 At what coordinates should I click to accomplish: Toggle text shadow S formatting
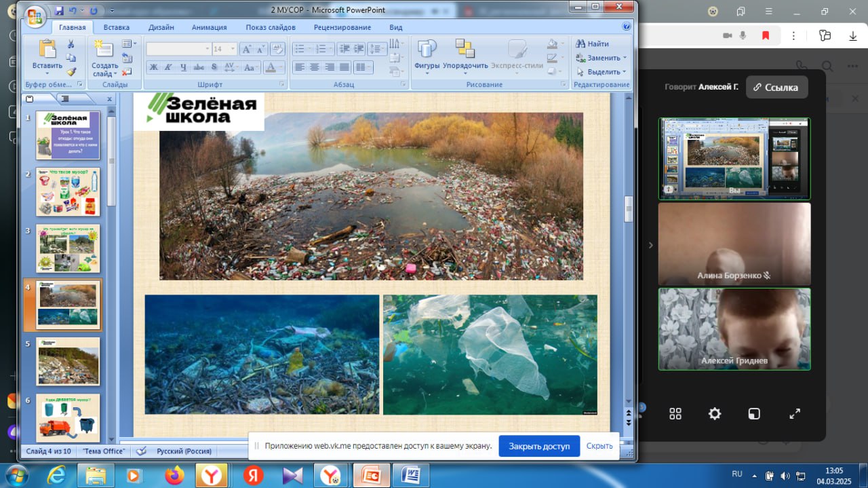click(214, 67)
